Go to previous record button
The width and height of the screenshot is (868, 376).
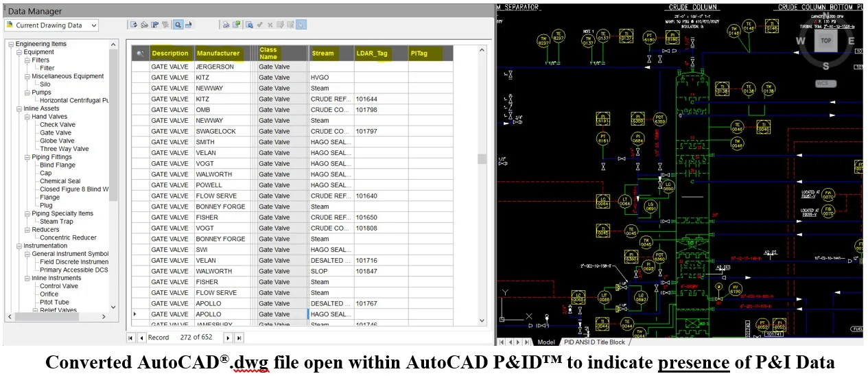(141, 338)
